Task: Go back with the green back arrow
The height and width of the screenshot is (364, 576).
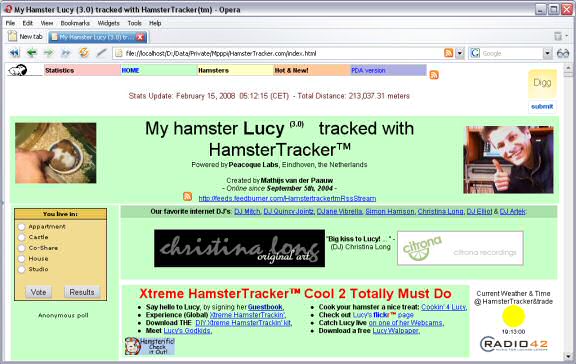Action: tap(32, 53)
